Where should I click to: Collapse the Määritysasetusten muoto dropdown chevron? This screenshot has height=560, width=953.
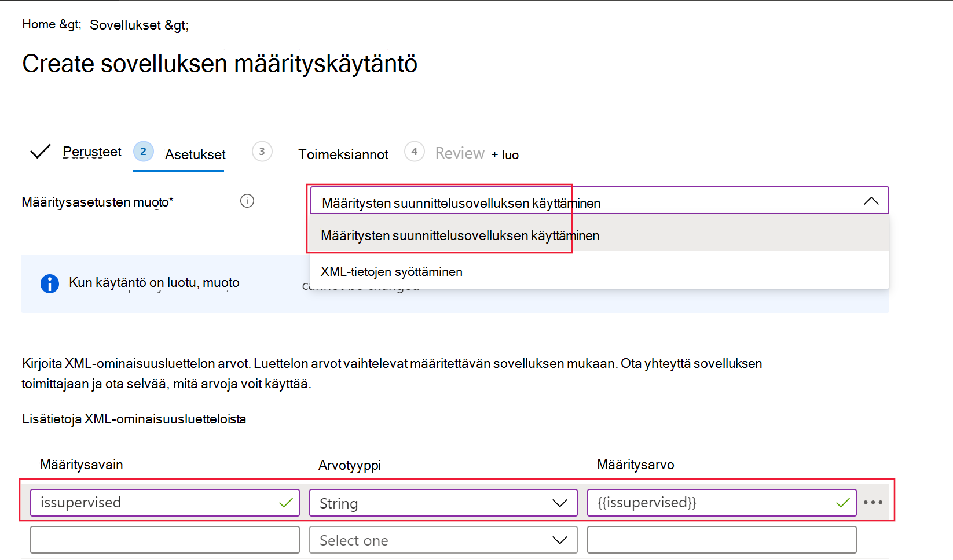click(x=871, y=201)
